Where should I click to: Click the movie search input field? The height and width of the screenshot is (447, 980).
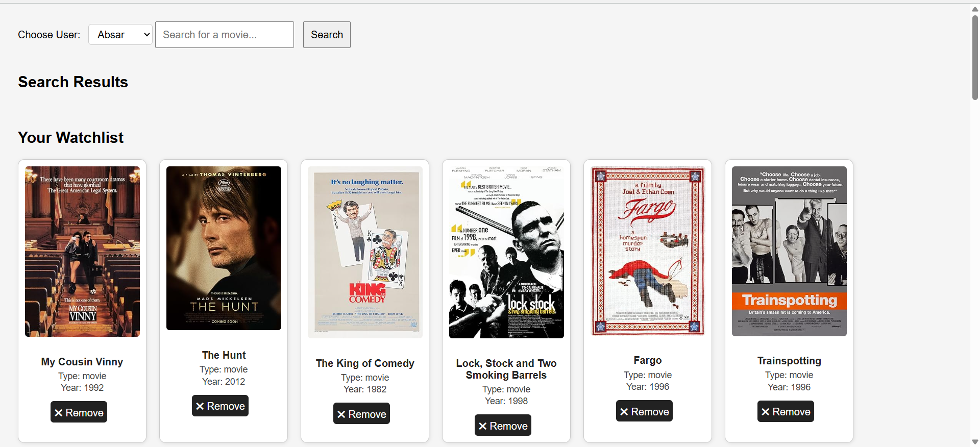click(225, 35)
